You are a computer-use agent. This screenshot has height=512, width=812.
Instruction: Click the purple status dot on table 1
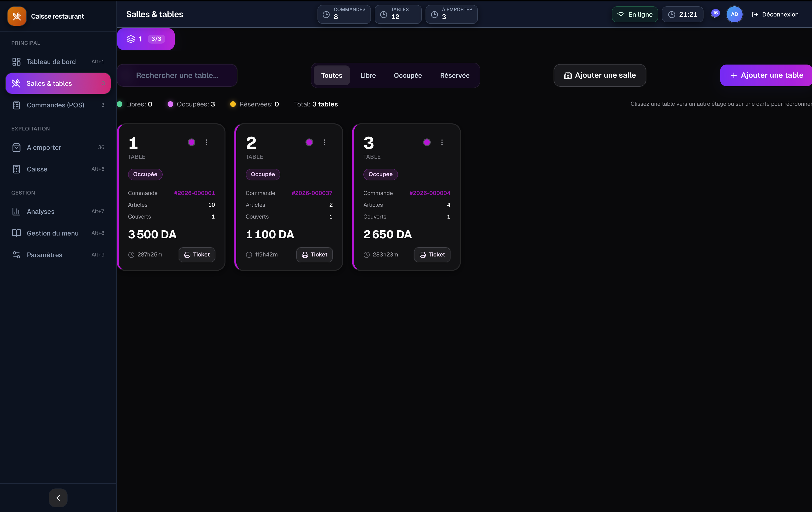pyautogui.click(x=192, y=142)
